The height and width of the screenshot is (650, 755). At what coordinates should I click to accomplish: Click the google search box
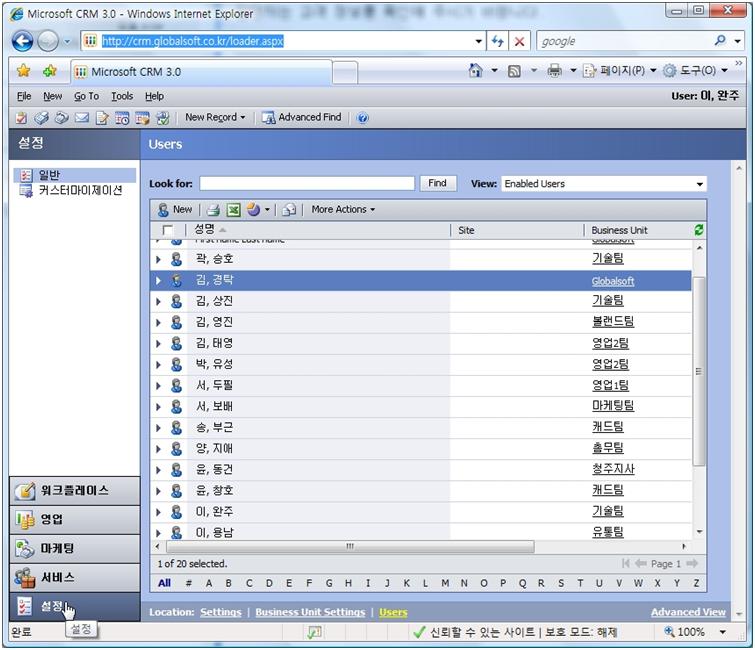click(x=625, y=41)
